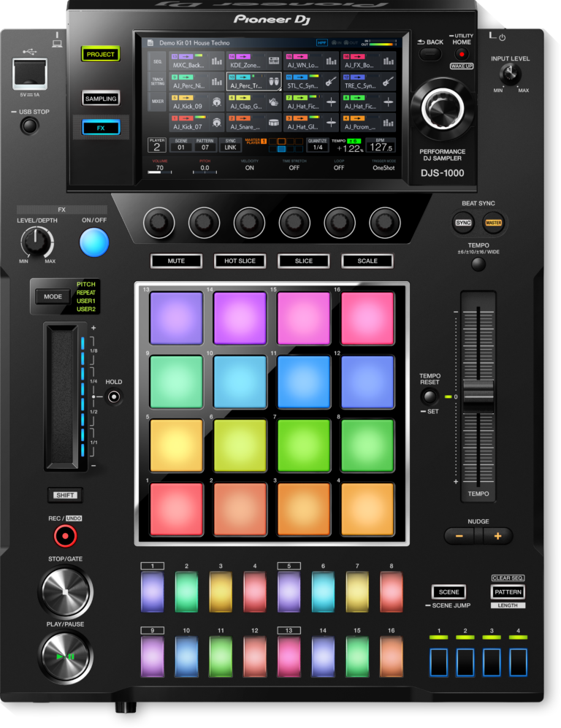
Task: Push the TEMPO range ±6/±10/±16/WIDE button
Action: (478, 264)
